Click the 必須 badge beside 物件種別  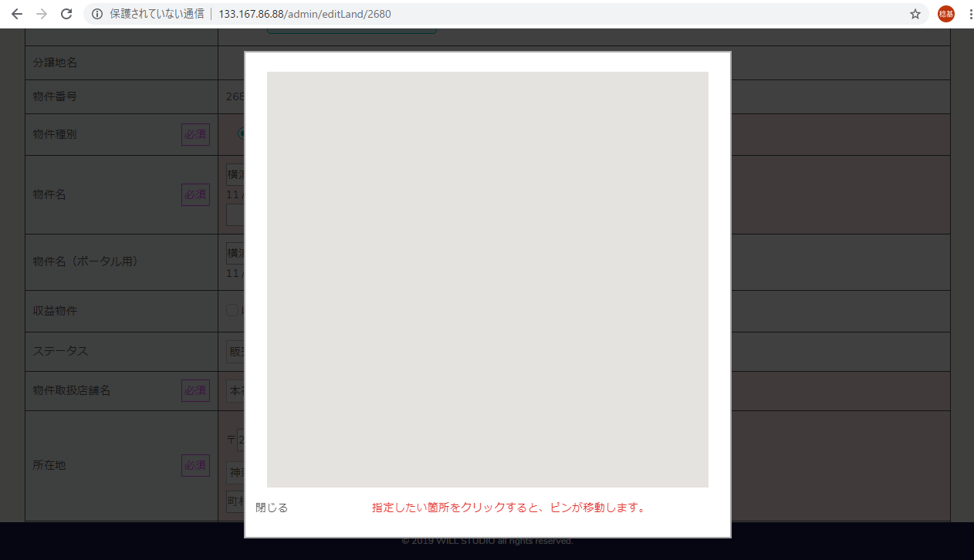click(x=195, y=134)
